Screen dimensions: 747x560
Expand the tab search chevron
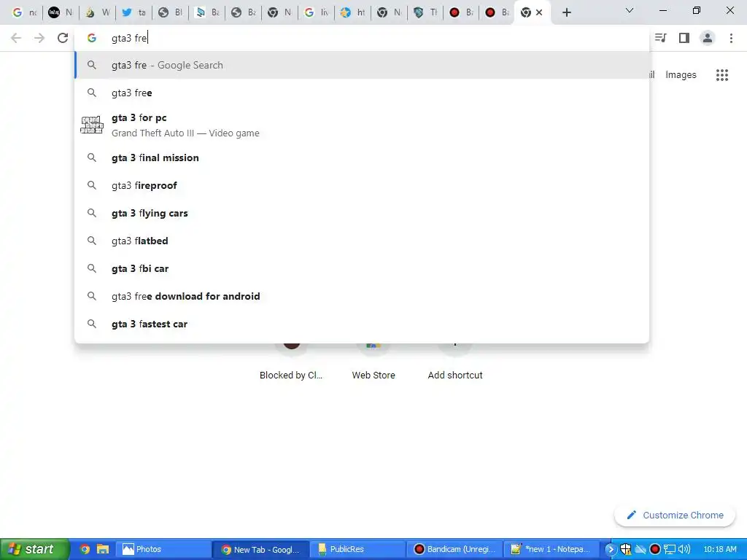click(x=630, y=10)
